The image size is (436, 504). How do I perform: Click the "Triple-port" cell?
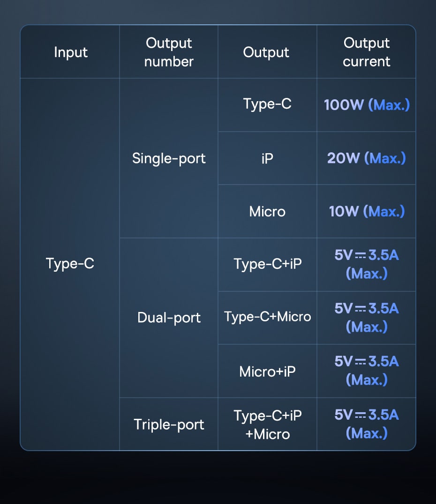point(169,424)
